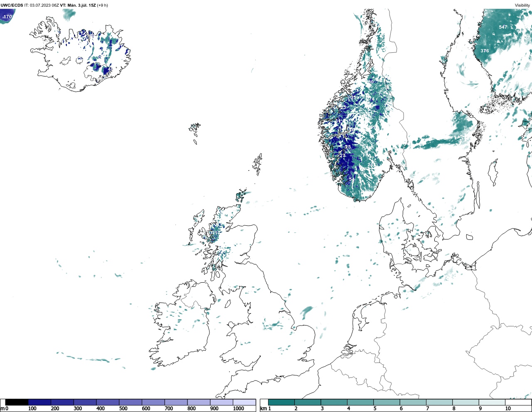Click the dark teal 1–2 km legend swatch
The height and width of the screenshot is (412, 532).
(x=281, y=402)
